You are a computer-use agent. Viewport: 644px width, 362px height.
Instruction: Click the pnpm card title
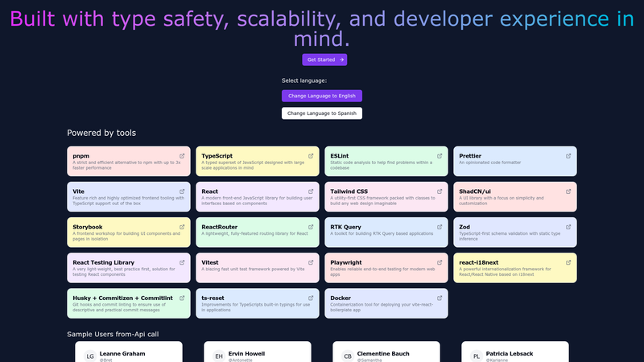coord(81,156)
